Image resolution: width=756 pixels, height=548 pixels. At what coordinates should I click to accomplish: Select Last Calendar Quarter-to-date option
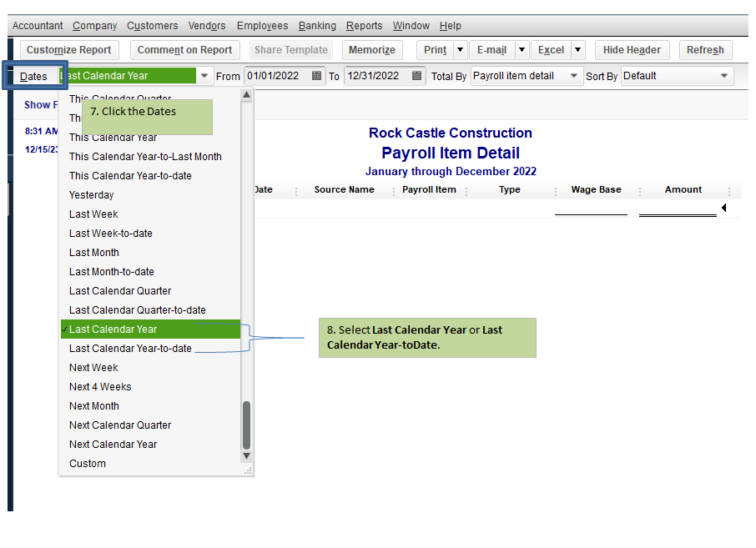(x=150, y=310)
